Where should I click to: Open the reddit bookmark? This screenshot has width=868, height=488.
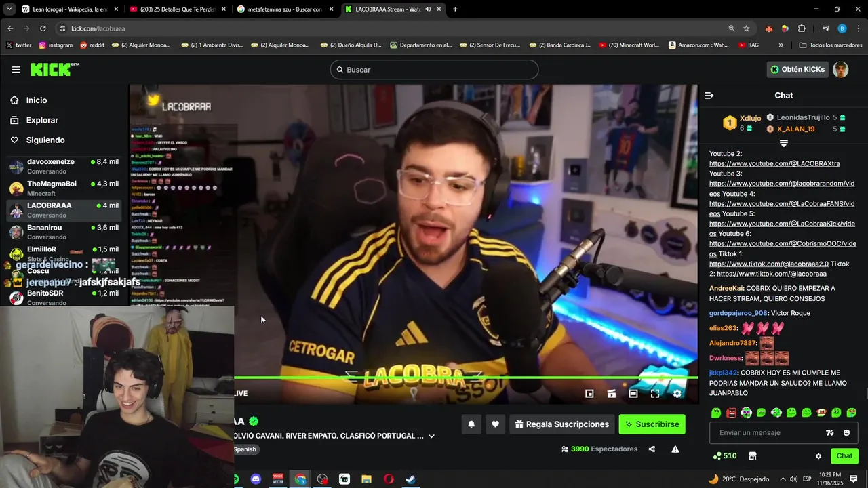pos(92,45)
